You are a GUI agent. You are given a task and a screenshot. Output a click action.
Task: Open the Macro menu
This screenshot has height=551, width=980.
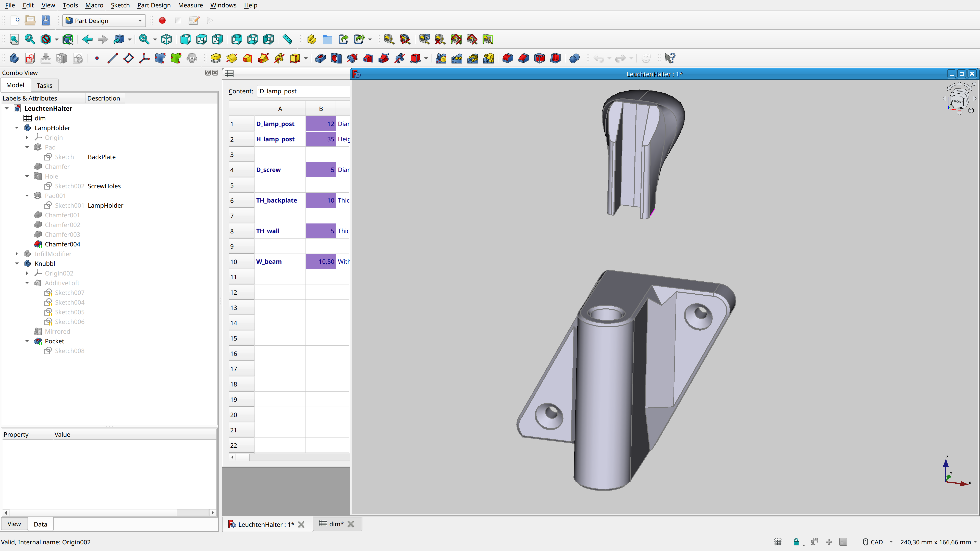click(94, 5)
